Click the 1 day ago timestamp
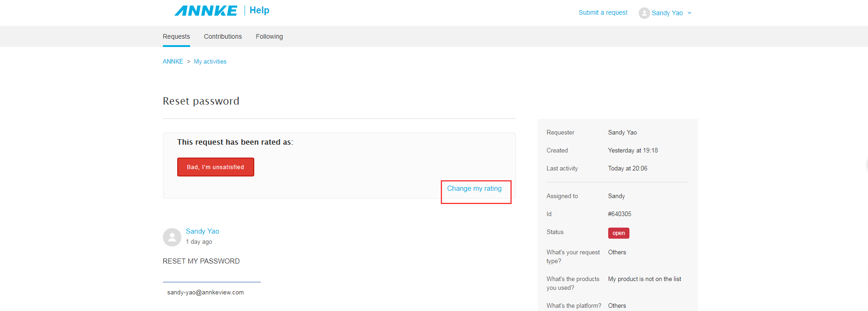Screen dimensions: 868x311 pos(199,242)
